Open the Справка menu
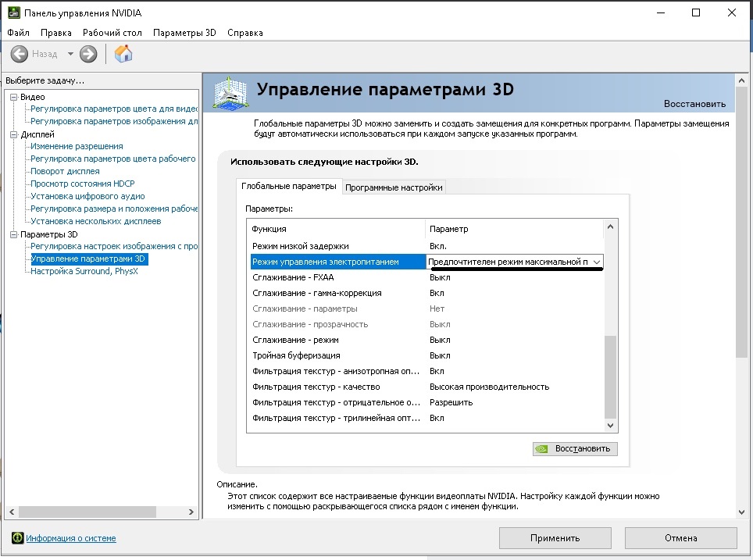This screenshot has height=560, width=753. pyautogui.click(x=245, y=33)
